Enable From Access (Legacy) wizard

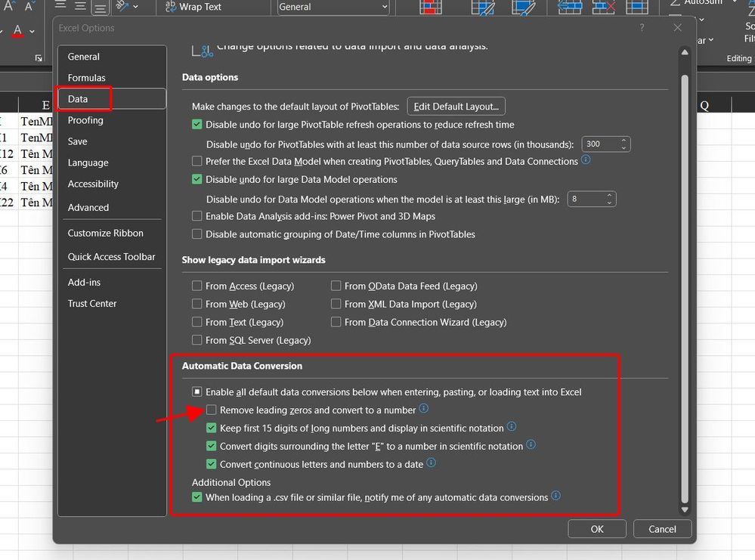point(197,286)
